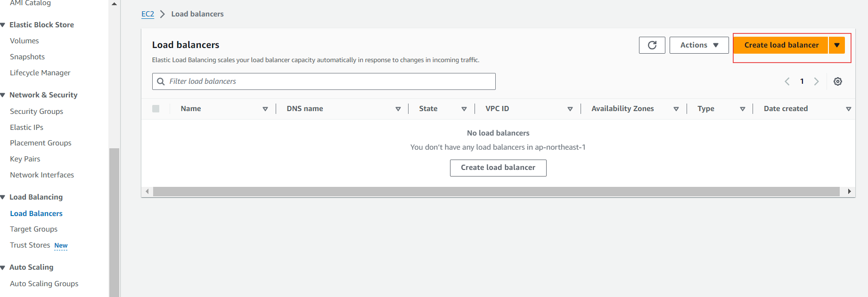This screenshot has width=868, height=297.
Task: Open Security Groups in sidebar
Action: [x=36, y=112]
